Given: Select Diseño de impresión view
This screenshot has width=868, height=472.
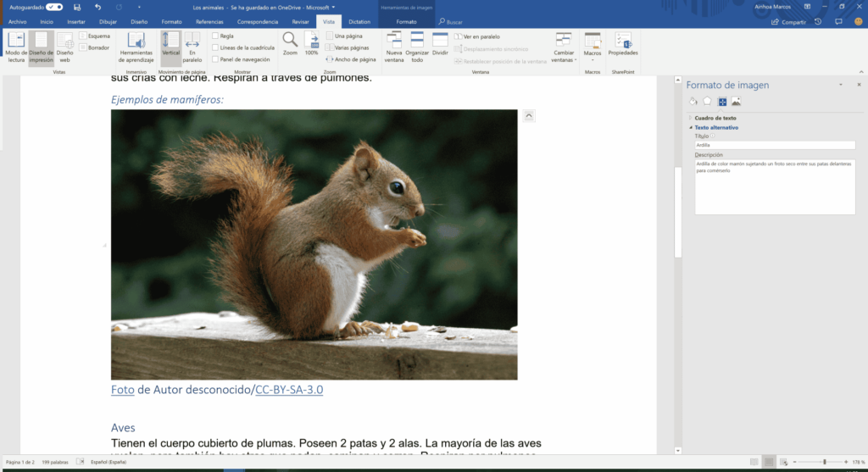Looking at the screenshot, I should point(41,47).
